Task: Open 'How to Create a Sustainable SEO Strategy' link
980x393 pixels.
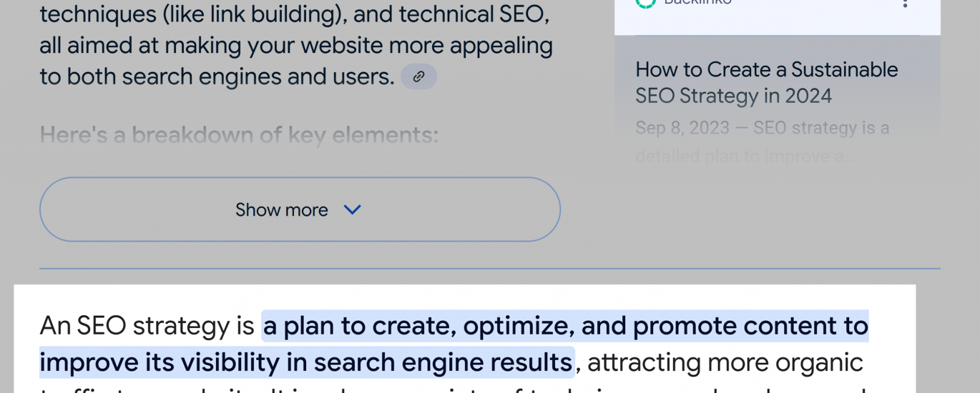Action: (x=766, y=70)
